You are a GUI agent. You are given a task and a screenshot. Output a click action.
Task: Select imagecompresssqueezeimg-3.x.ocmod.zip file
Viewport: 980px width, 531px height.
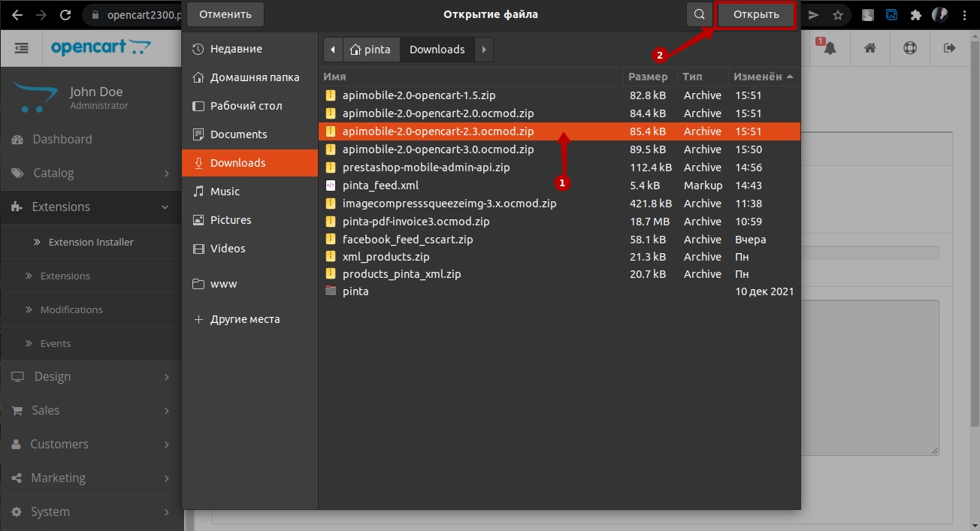[559, 204]
